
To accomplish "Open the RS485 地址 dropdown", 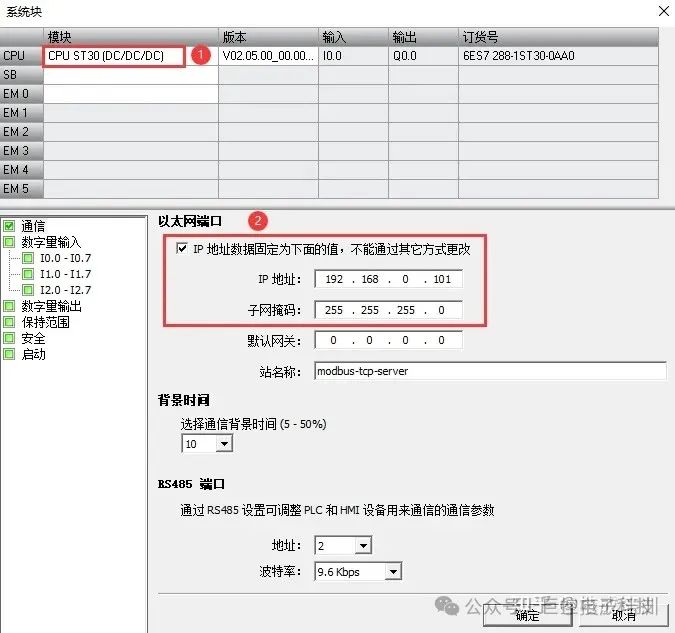I will tap(363, 546).
